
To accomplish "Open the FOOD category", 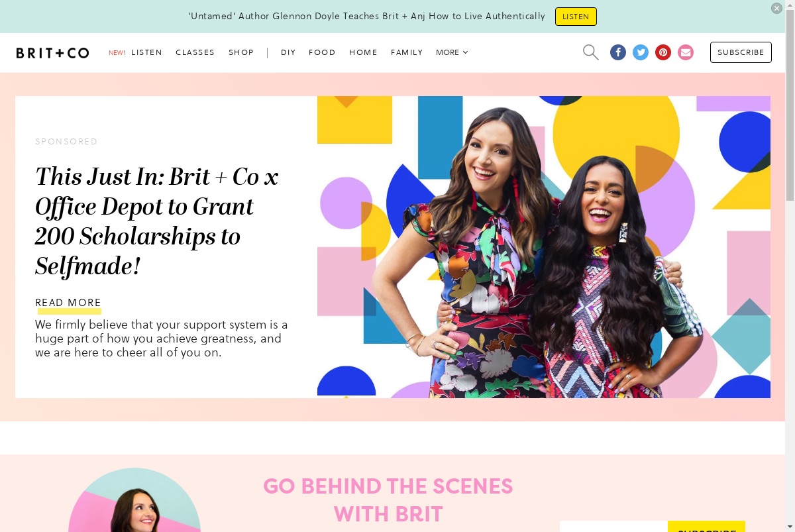I will 322,52.
